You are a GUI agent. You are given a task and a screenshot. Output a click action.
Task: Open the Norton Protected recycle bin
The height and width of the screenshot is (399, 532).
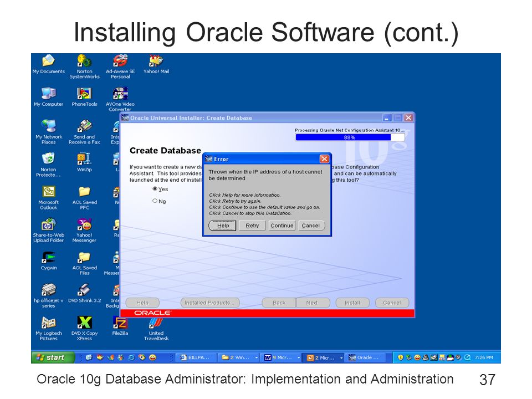(x=49, y=165)
